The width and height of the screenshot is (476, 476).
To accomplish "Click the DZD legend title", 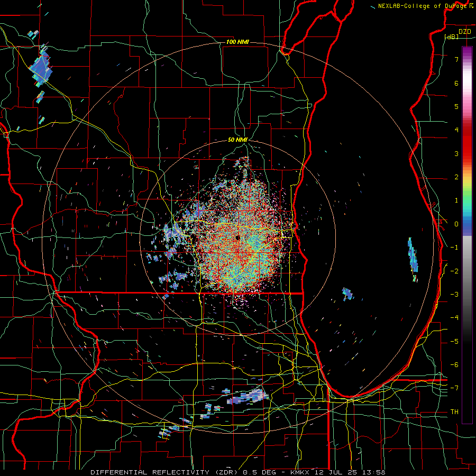I will 464,32.
